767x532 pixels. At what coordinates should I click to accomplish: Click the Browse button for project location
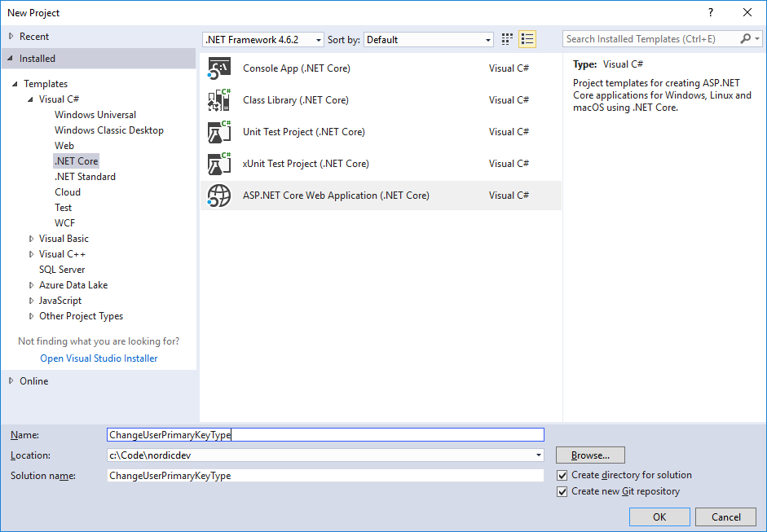(x=589, y=455)
